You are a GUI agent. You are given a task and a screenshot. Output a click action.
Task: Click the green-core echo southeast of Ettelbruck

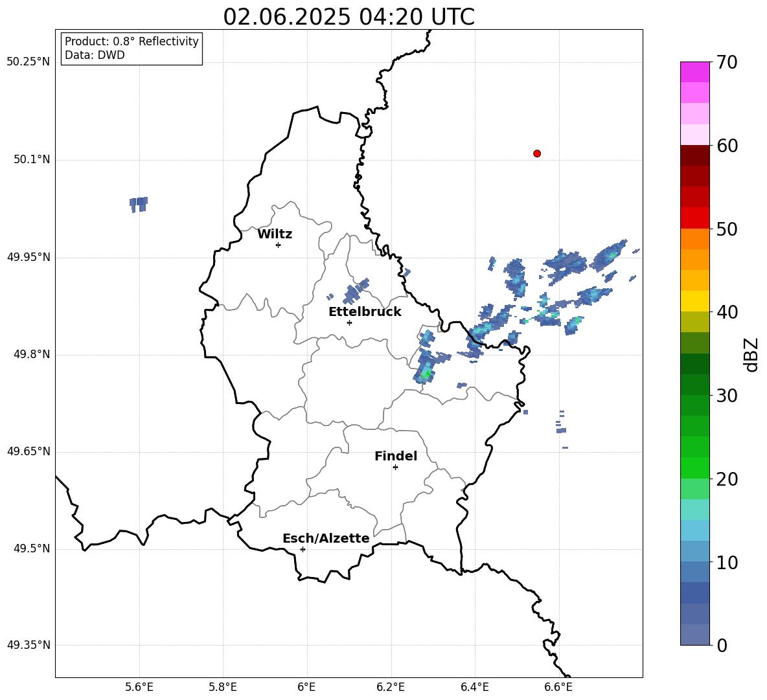coord(426,367)
